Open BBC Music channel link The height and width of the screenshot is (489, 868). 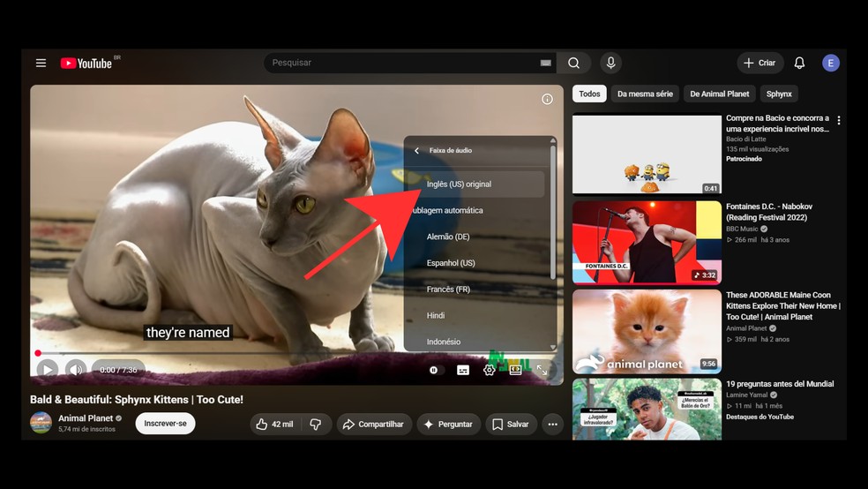point(742,229)
